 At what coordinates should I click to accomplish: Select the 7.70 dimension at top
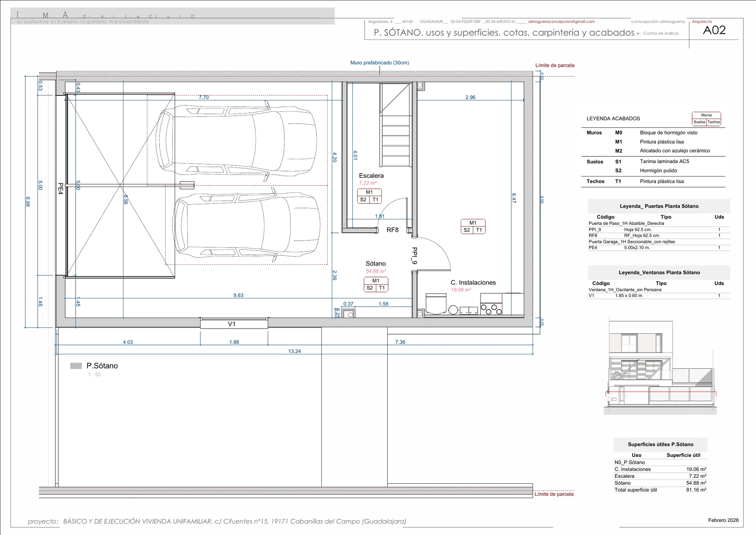click(x=204, y=97)
